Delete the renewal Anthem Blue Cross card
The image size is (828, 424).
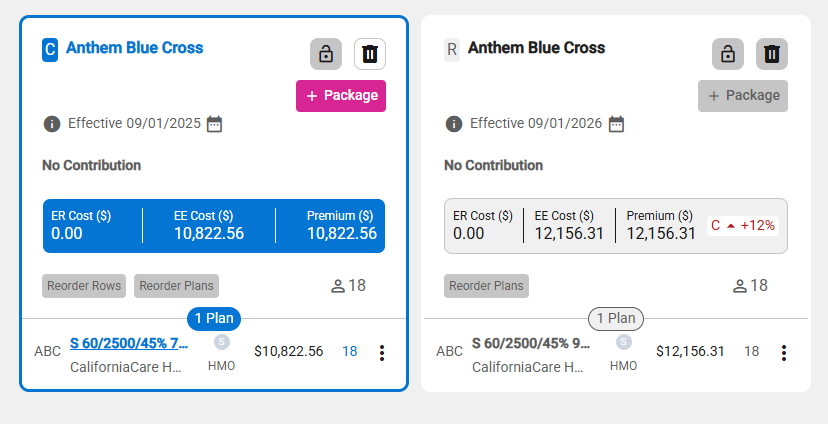[x=771, y=54]
